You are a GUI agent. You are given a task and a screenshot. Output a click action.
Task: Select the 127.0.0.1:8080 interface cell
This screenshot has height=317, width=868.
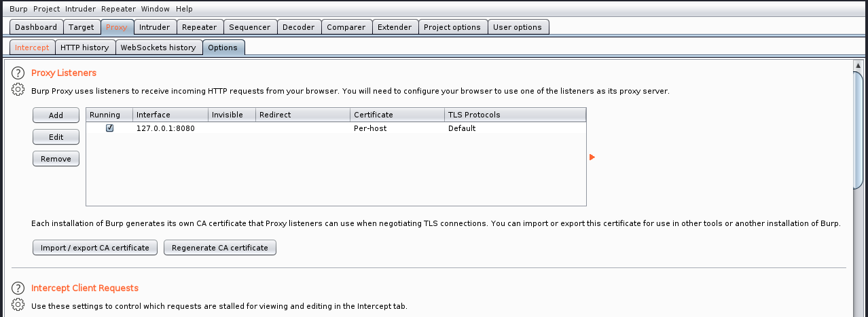point(170,128)
